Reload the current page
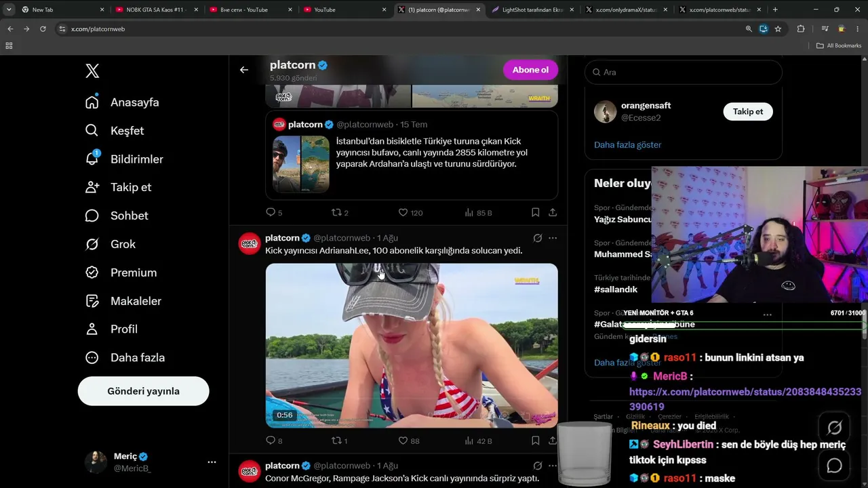This screenshot has height=488, width=868. point(43,29)
